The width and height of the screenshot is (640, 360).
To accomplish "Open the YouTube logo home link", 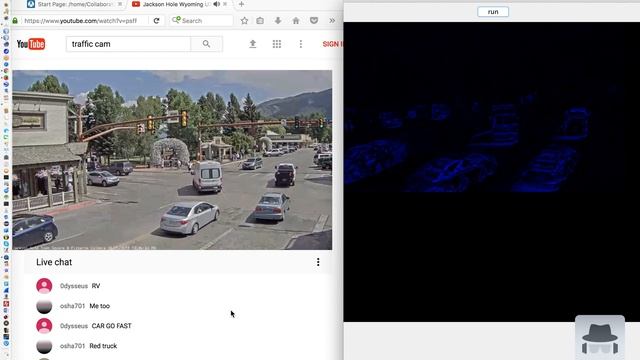I will [x=31, y=44].
